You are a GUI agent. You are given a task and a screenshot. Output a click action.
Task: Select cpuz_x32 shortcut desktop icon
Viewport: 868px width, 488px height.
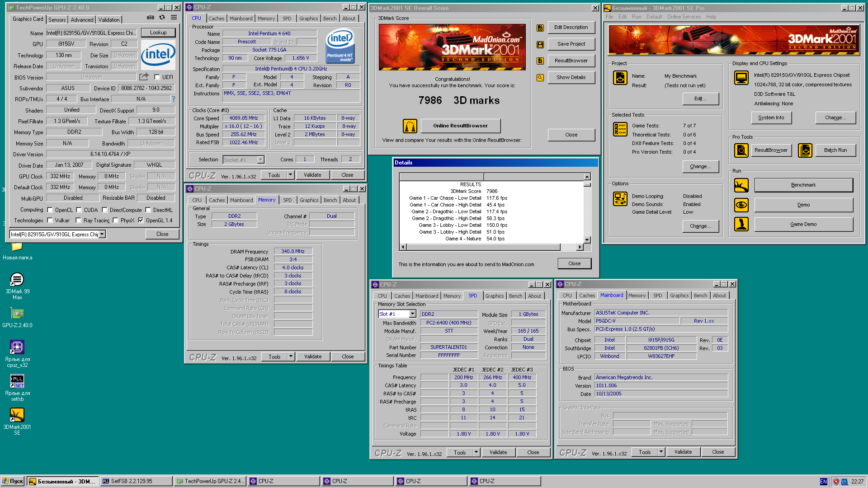coord(17,354)
